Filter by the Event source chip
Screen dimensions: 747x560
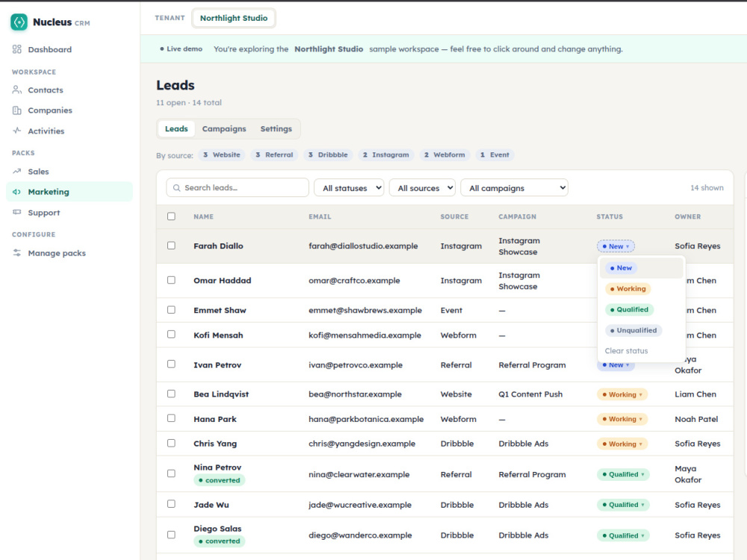(495, 155)
